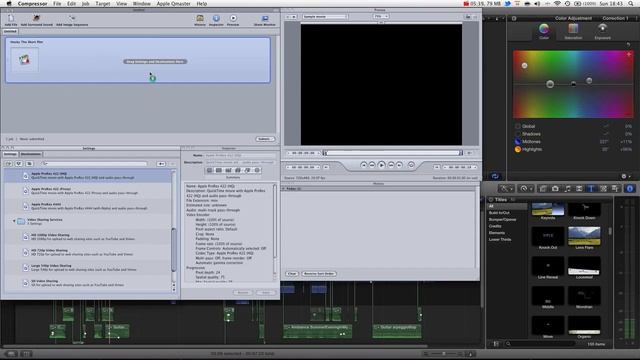Open the History window icon

click(x=200, y=18)
